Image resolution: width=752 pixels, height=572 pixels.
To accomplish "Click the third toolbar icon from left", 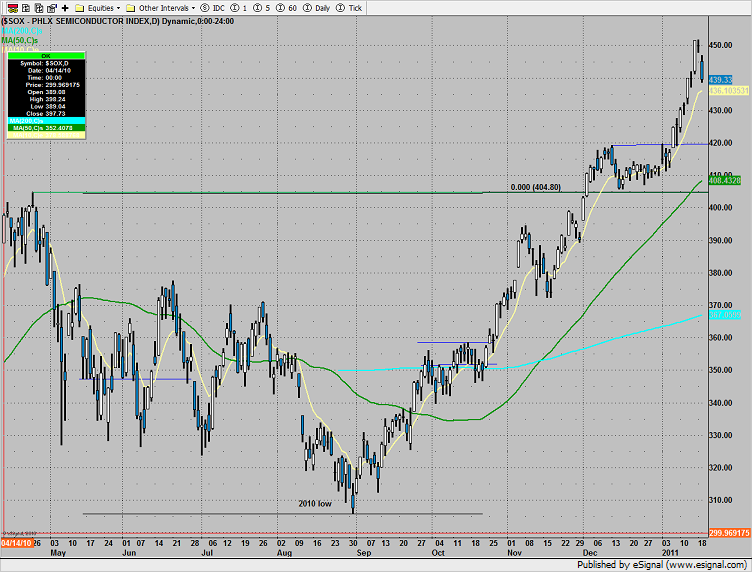I will pos(37,7).
